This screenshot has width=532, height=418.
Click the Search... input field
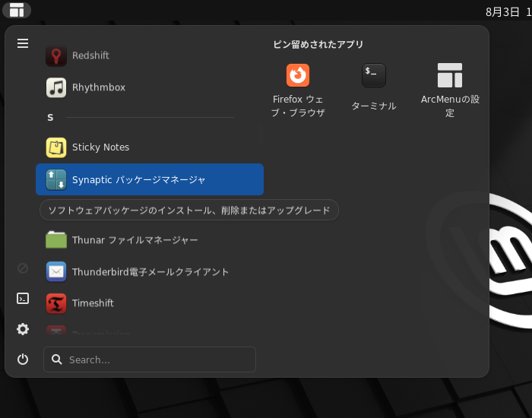(150, 359)
